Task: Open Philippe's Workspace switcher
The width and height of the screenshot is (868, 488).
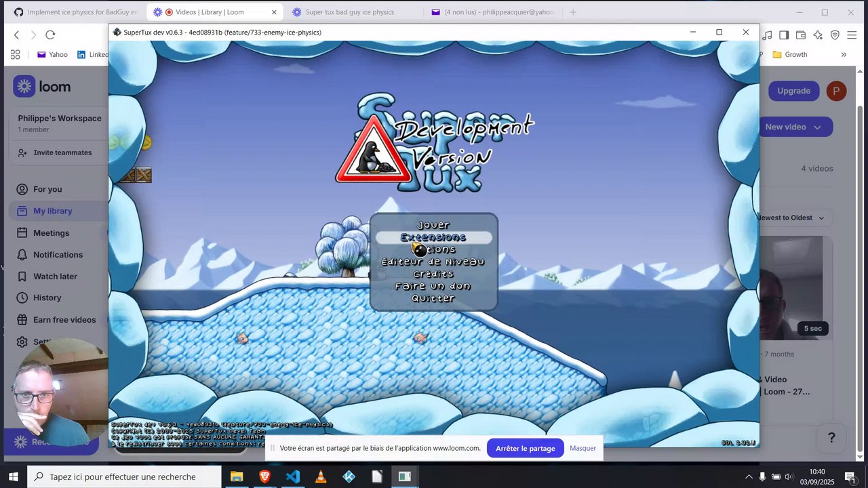Action: tap(59, 123)
